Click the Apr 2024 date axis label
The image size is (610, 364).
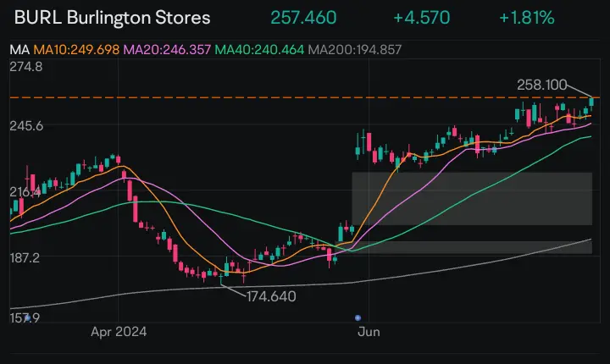119,332
